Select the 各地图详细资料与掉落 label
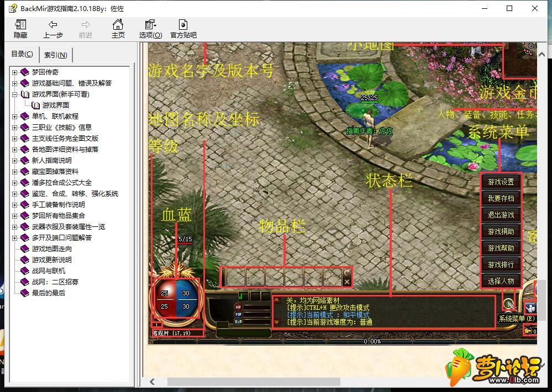Screen dimensions: 552x392 pos(65,150)
